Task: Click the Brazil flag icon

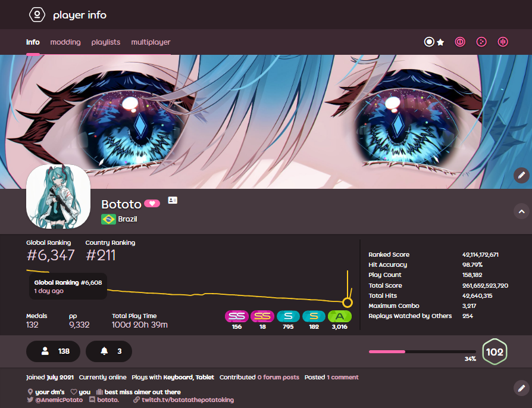Action: pyautogui.click(x=108, y=219)
